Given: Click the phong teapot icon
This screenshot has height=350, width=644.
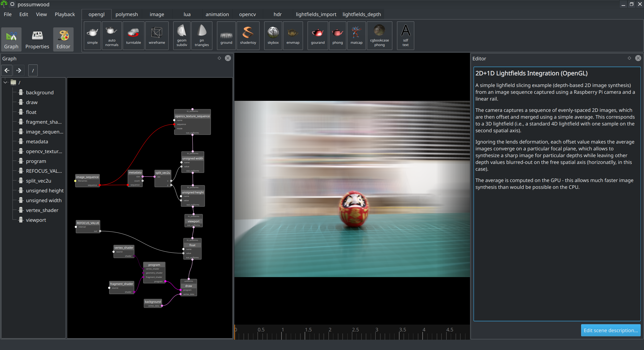Looking at the screenshot, I should [x=337, y=36].
